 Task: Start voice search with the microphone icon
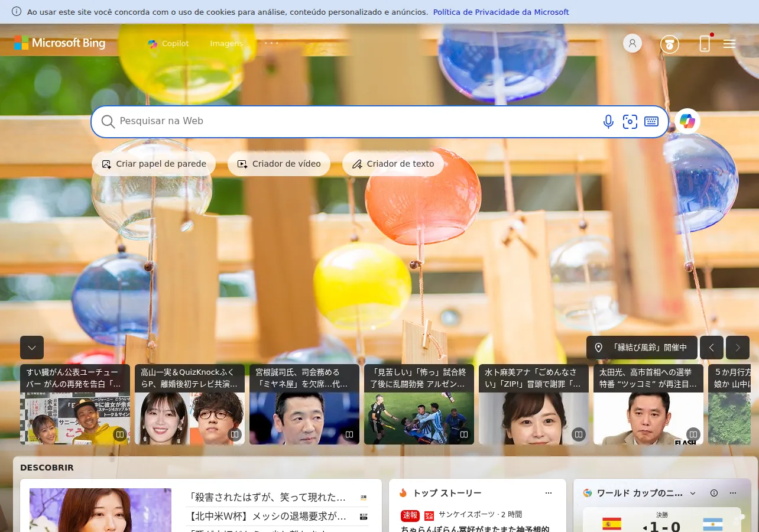pyautogui.click(x=608, y=121)
